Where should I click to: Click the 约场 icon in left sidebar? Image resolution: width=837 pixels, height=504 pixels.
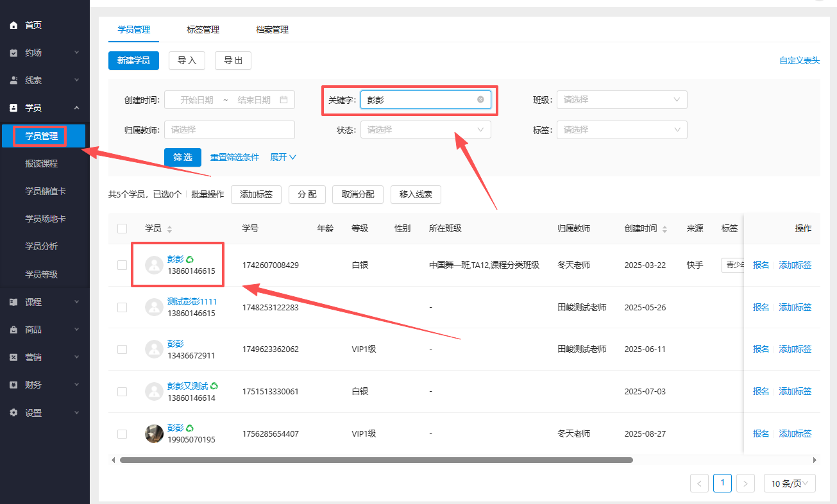coord(14,53)
